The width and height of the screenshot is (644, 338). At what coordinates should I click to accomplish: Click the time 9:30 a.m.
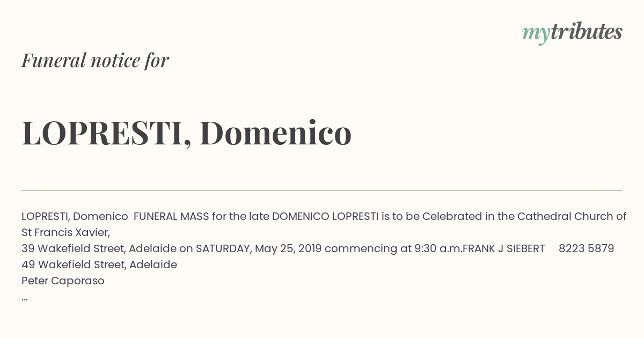click(x=438, y=248)
